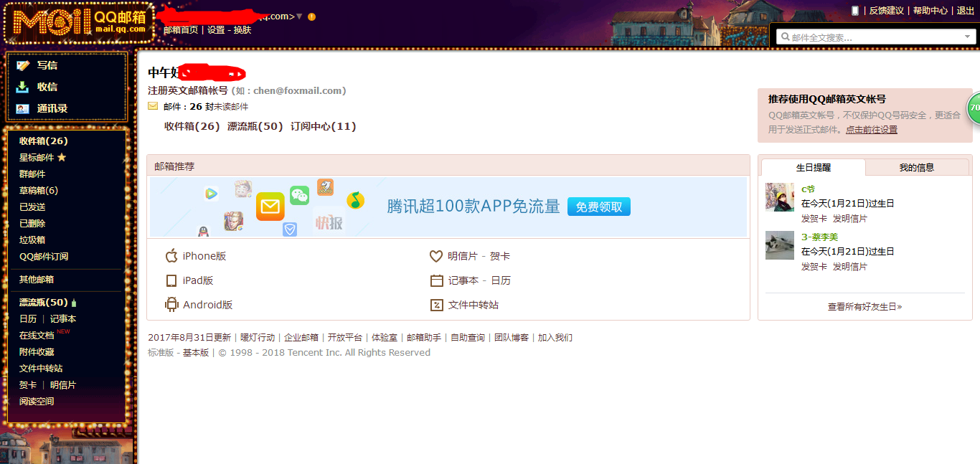Click 点击前往设置 link
Viewport: 980px width, 464px height.
pyautogui.click(x=872, y=130)
